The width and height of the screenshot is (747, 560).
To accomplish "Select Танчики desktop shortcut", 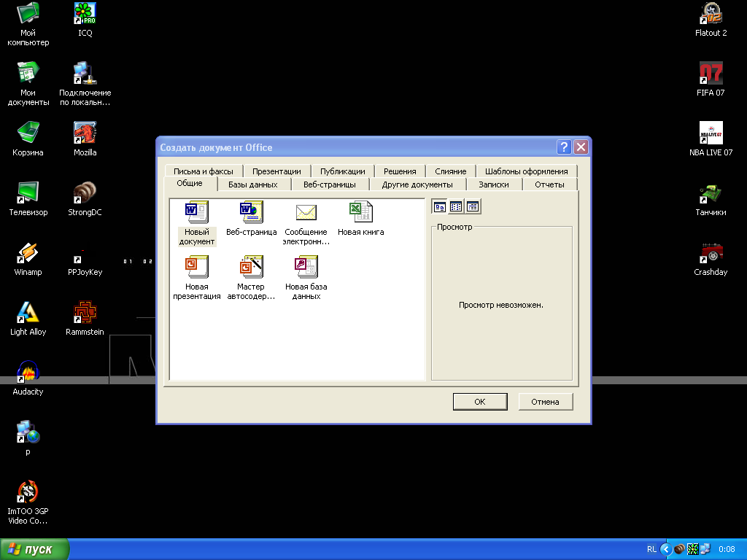I will [711, 199].
